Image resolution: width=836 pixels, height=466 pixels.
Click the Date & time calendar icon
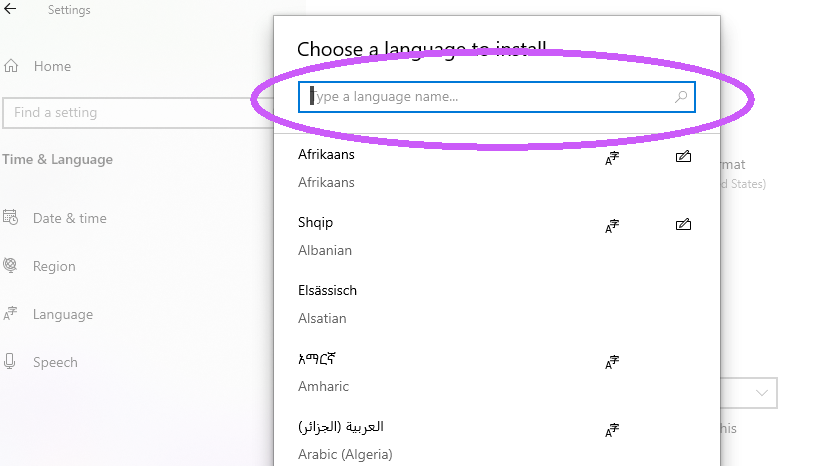click(x=11, y=218)
